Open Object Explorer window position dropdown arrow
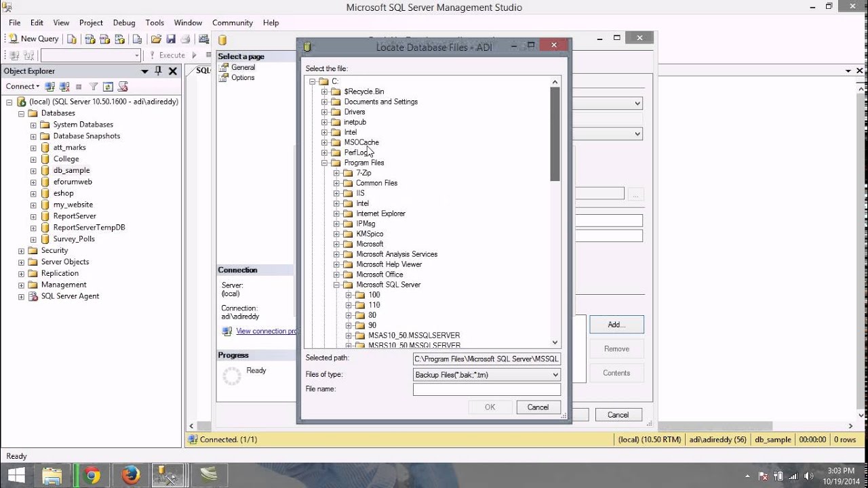Viewport: 868px width, 488px height. click(144, 71)
